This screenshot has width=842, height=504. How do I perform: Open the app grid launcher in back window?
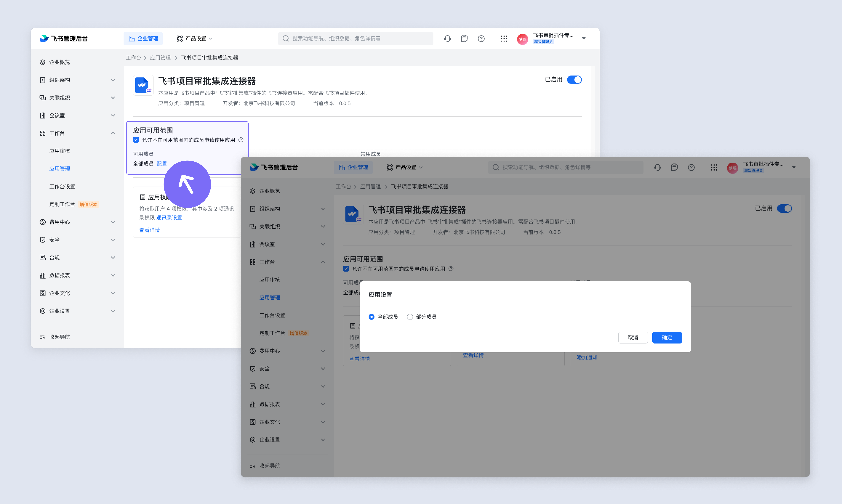[x=504, y=39]
